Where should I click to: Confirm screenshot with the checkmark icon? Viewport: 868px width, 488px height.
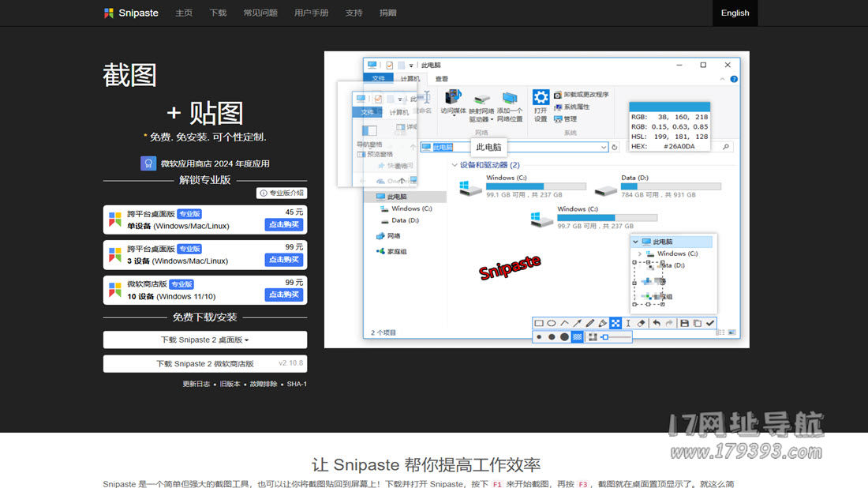[x=710, y=323]
